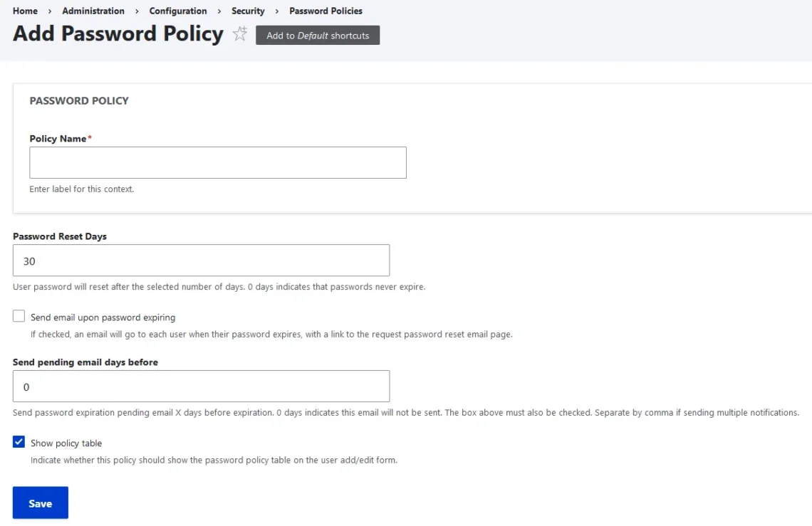The height and width of the screenshot is (526, 812).
Task: Focus the name field via Policy Name label
Action: 56,138
